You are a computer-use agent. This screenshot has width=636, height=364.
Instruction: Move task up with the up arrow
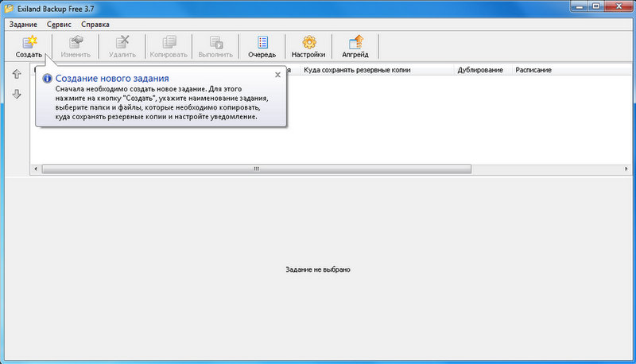[x=17, y=74]
